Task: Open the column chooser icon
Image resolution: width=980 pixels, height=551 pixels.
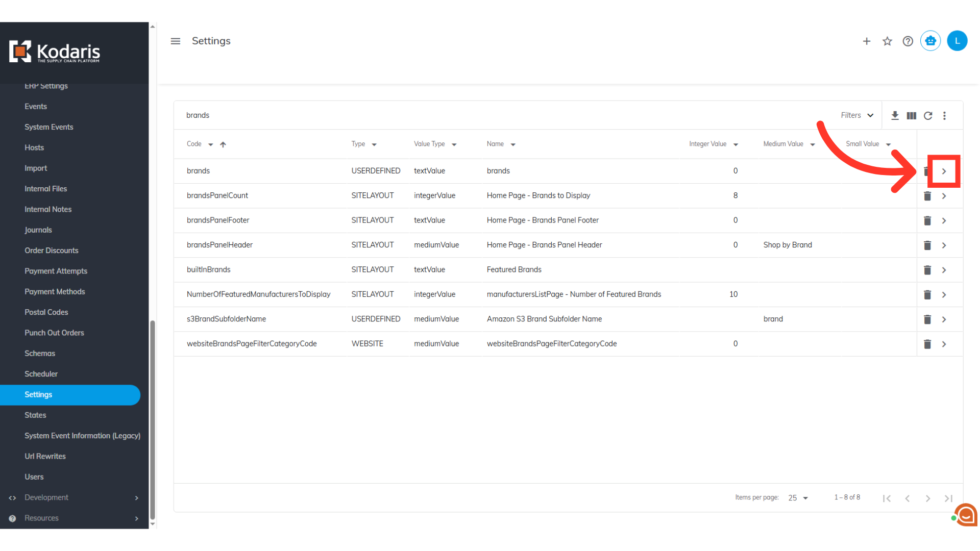Action: point(911,116)
